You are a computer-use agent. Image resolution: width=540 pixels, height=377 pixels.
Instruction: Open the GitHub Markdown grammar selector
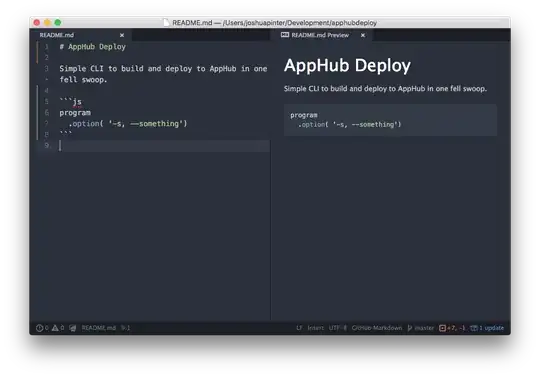[377, 328]
